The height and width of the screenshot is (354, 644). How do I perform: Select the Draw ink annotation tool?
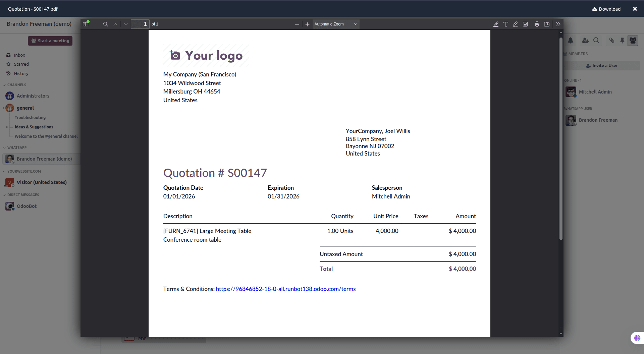coord(516,24)
